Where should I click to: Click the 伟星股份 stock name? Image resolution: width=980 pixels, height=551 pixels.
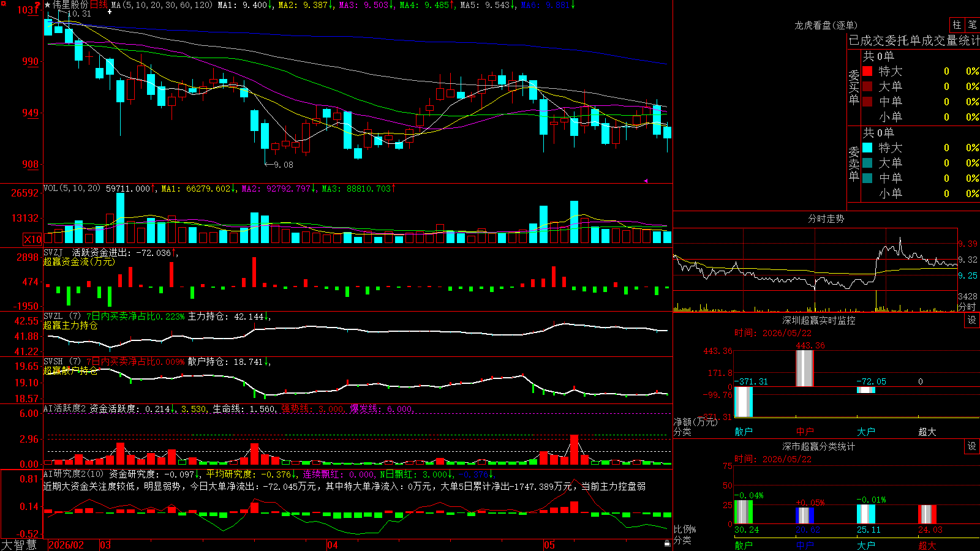click(x=70, y=5)
